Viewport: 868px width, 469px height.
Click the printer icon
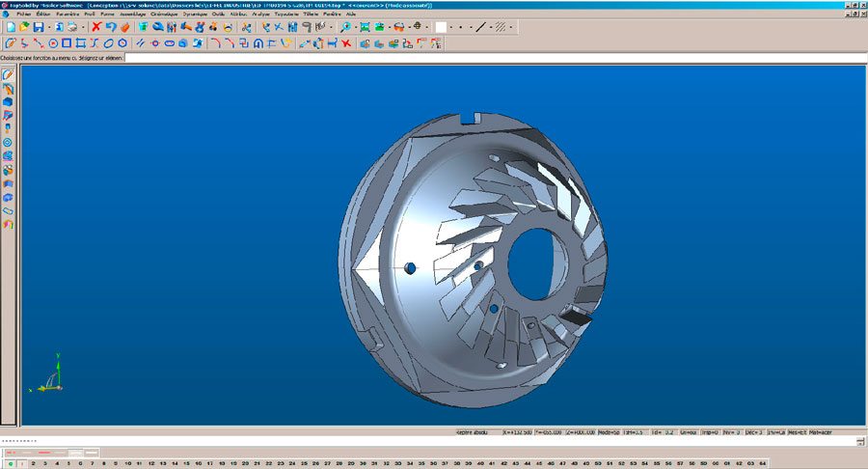pos(71,27)
